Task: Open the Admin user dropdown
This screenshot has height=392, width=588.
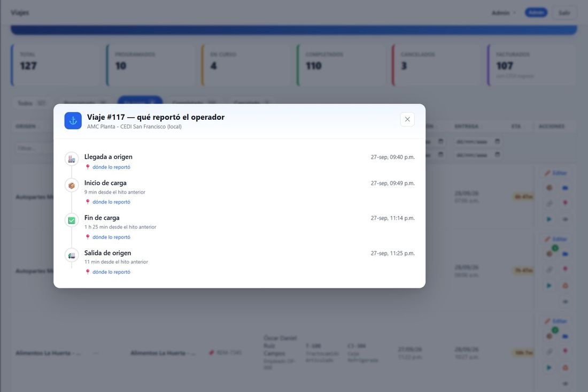Action: click(x=504, y=13)
